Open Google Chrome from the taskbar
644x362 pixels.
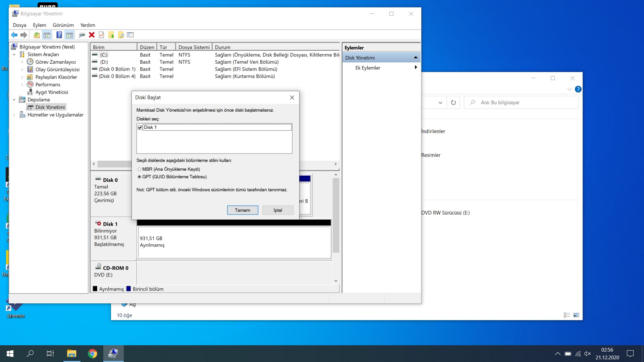coord(92,354)
